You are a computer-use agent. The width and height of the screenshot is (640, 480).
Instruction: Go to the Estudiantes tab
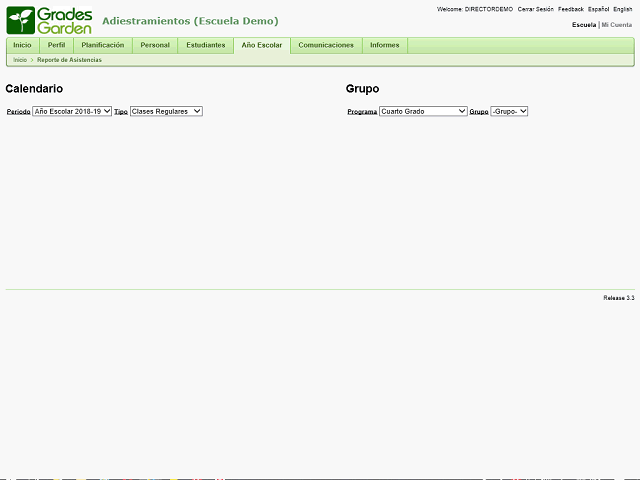pos(205,45)
